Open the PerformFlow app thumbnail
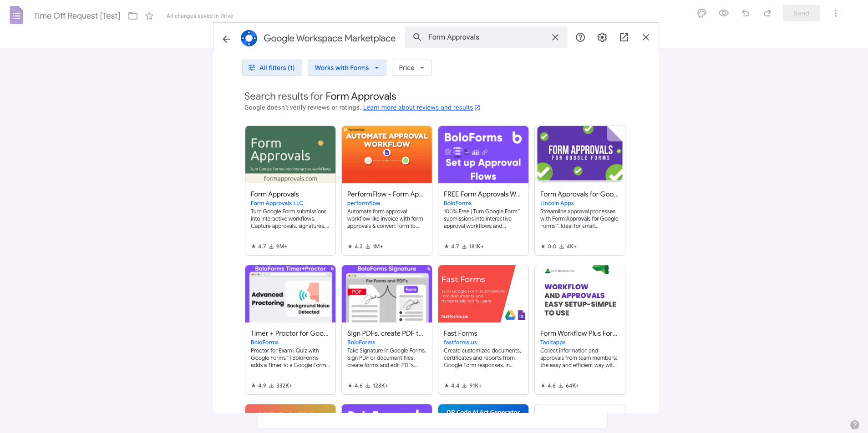This screenshot has width=868, height=433. click(x=386, y=155)
